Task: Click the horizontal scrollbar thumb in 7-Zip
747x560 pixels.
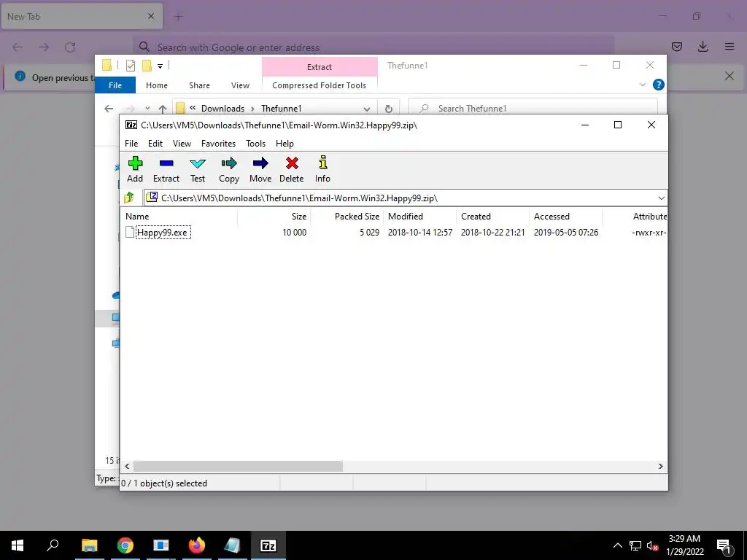Action: (x=238, y=466)
